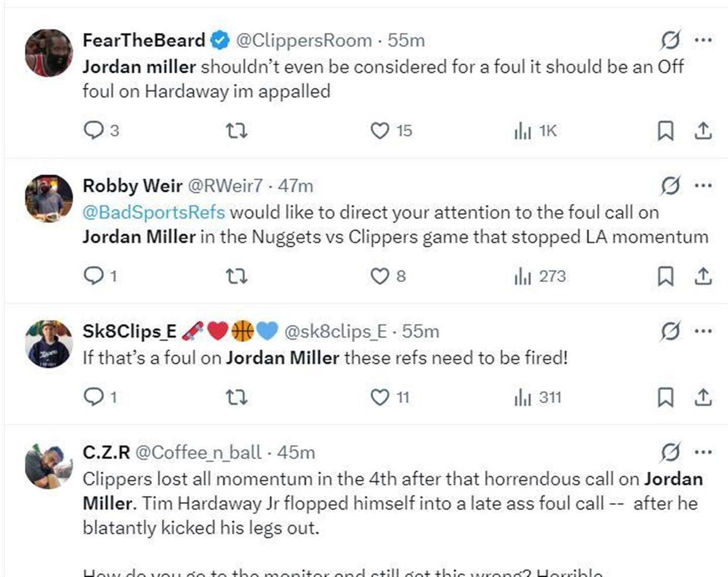
Task: Open more options menu on Robby Weir's tweet
Action: point(703,185)
